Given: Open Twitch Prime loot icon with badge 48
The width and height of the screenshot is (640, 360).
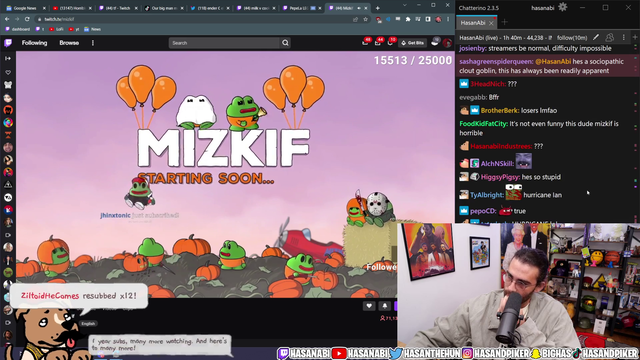Looking at the screenshot, I should 365,42.
